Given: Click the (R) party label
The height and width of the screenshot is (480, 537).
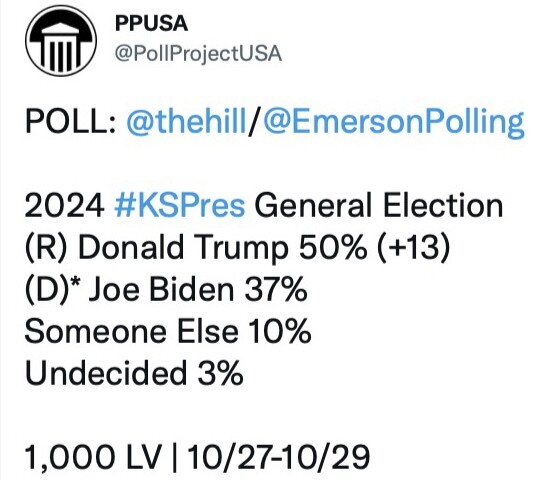Looking at the screenshot, I should [x=46, y=248].
